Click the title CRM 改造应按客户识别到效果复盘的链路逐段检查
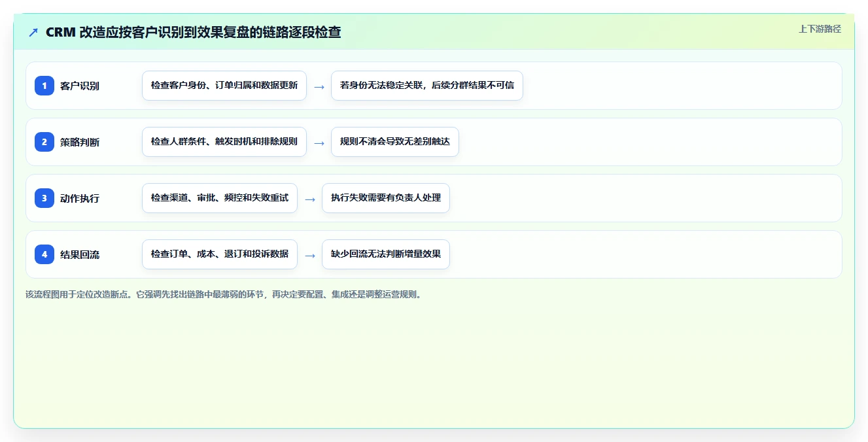Viewport: 868px width, 442px height. [x=194, y=32]
